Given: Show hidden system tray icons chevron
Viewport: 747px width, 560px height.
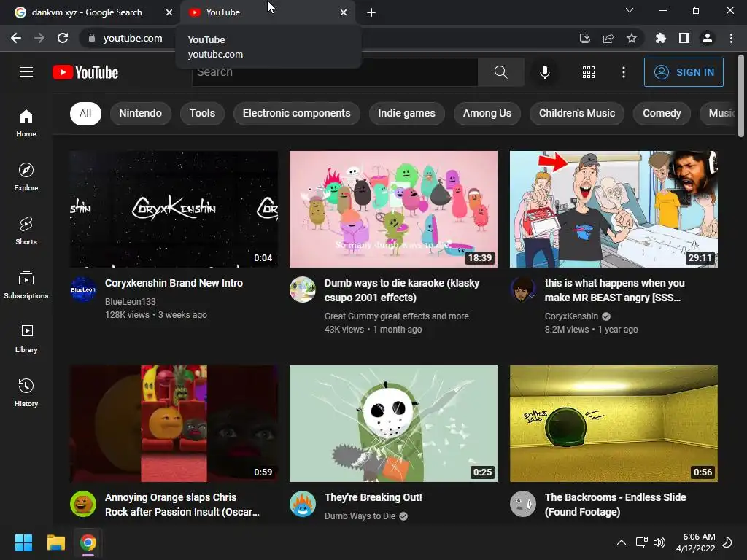Looking at the screenshot, I should tap(622, 542).
